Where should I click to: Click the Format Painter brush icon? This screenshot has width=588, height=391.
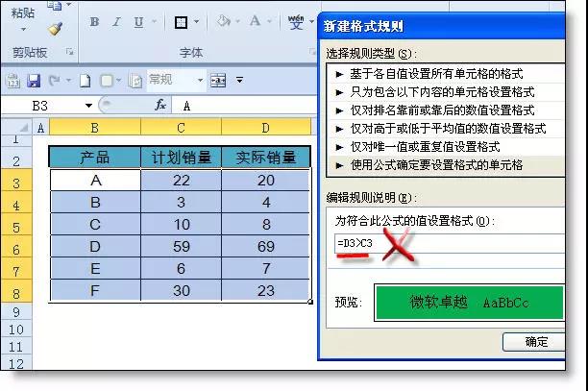click(56, 29)
